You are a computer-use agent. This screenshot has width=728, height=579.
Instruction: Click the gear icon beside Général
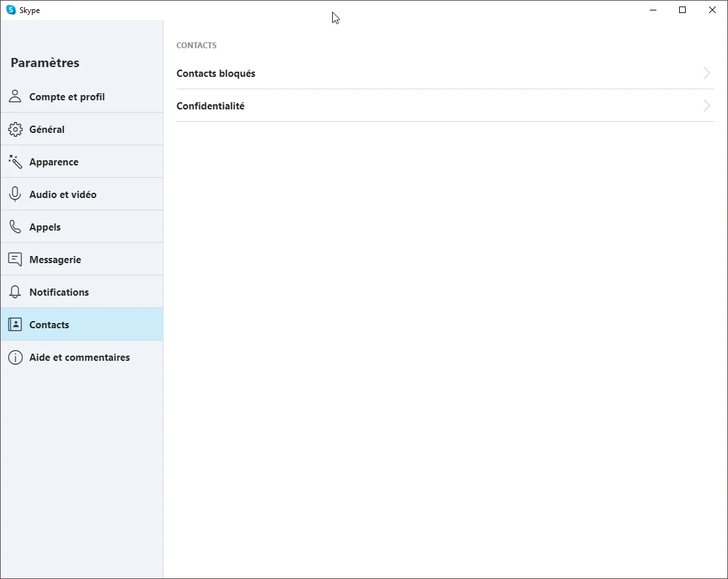15,129
